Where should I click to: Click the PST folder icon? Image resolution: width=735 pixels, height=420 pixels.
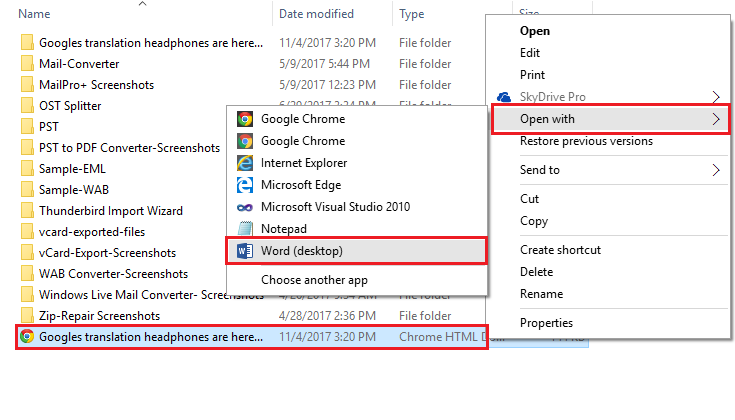point(27,127)
